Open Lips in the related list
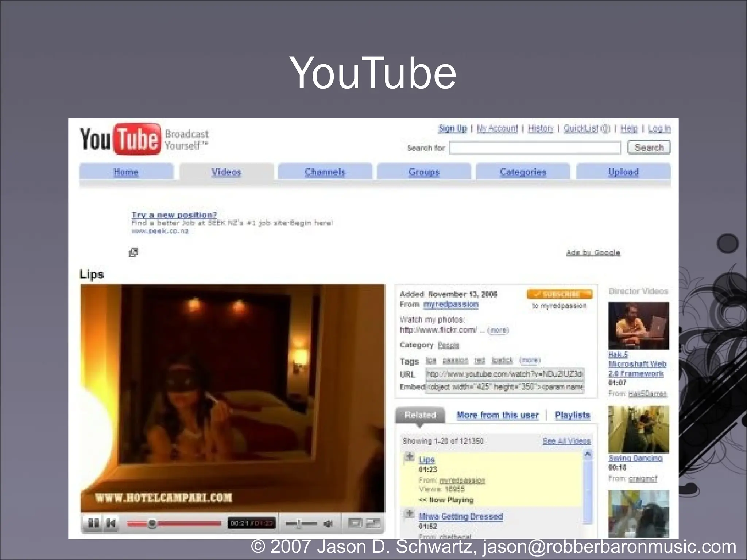 pyautogui.click(x=427, y=460)
